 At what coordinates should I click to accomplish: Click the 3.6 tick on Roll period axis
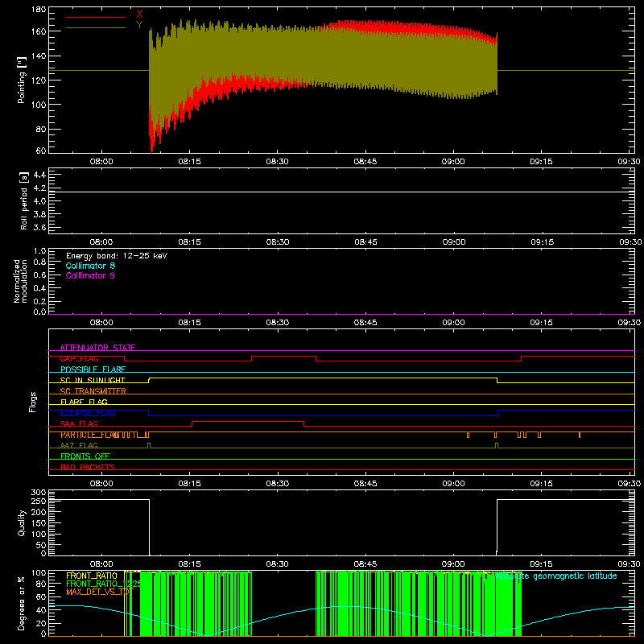point(39,227)
